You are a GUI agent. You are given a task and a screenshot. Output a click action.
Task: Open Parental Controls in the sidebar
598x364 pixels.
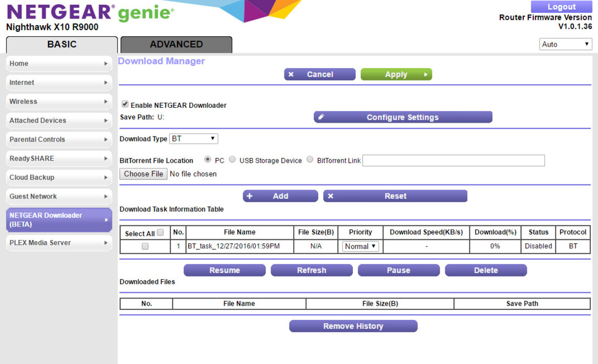tap(59, 140)
